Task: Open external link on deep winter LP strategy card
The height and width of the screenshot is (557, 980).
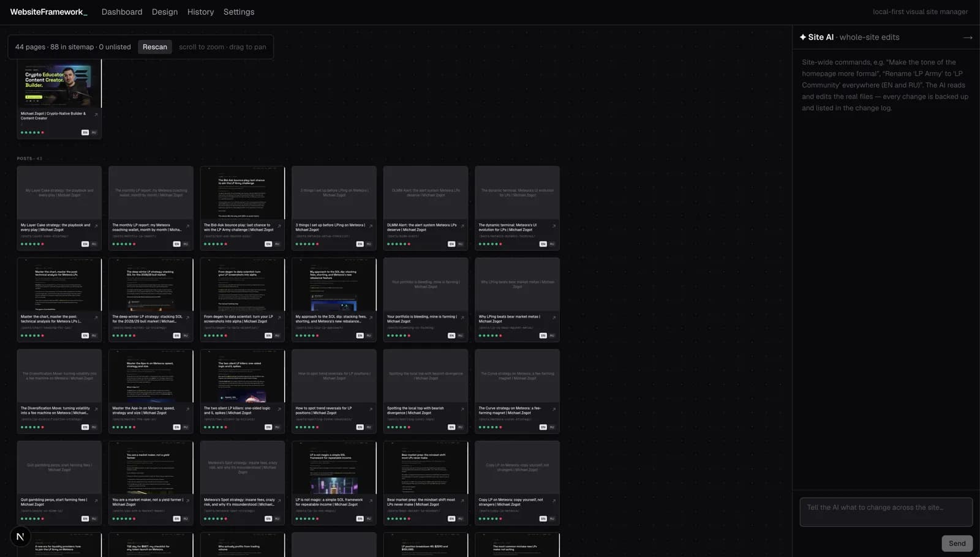Action: 187,318
